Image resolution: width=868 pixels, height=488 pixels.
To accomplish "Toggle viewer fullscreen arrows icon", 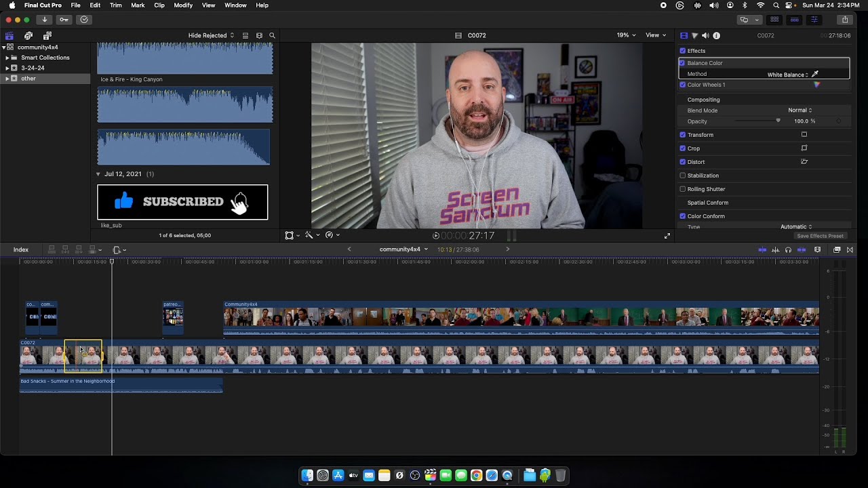I will tap(667, 236).
